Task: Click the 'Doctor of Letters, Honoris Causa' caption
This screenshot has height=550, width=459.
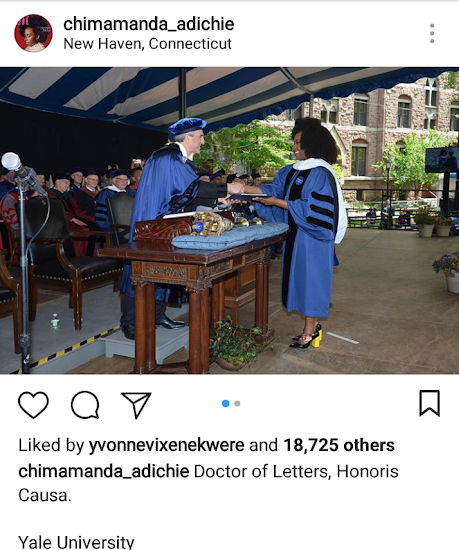Action: click(x=208, y=483)
